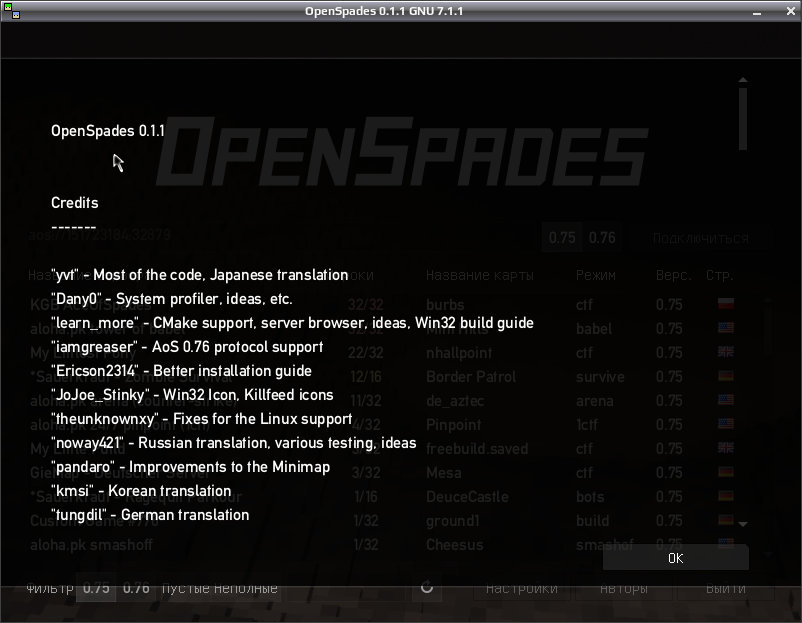Click the OK button in credits dialog
The image size is (802, 623).
pos(675,558)
